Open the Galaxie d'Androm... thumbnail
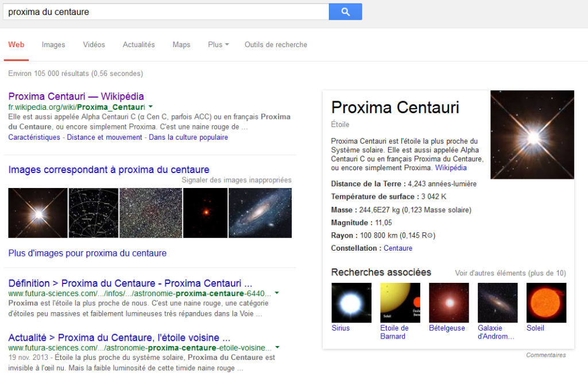The image size is (588, 376). (498, 303)
